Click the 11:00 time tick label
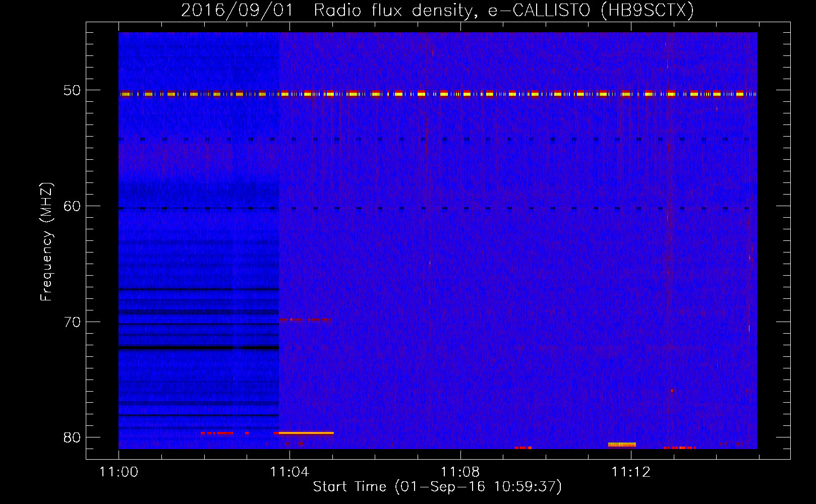This screenshot has width=816, height=504. pos(119,472)
